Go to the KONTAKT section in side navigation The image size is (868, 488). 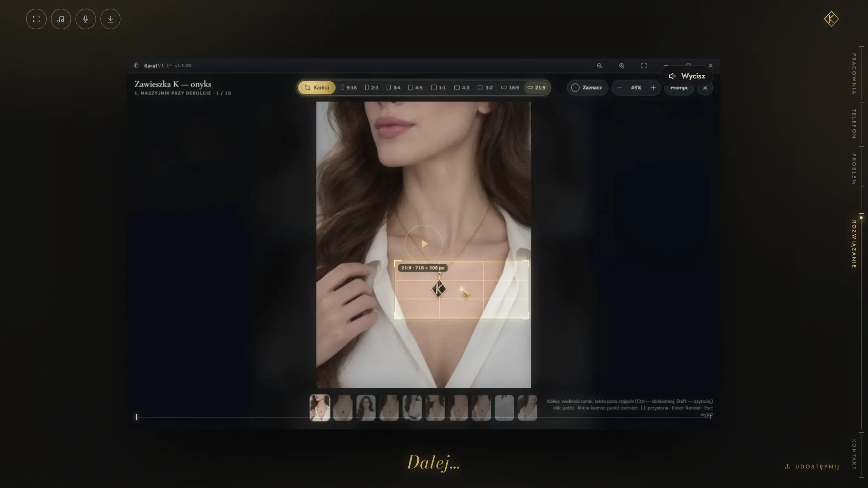(854, 454)
